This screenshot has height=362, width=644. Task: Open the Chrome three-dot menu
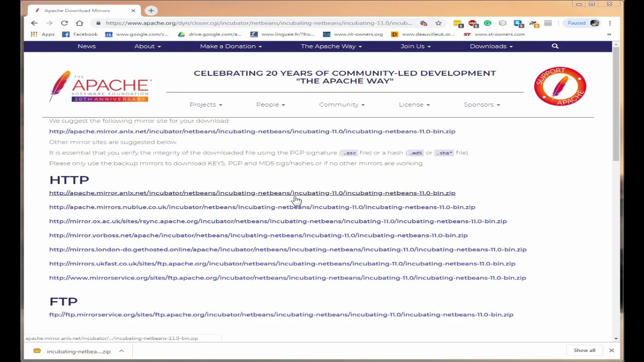pos(610,23)
